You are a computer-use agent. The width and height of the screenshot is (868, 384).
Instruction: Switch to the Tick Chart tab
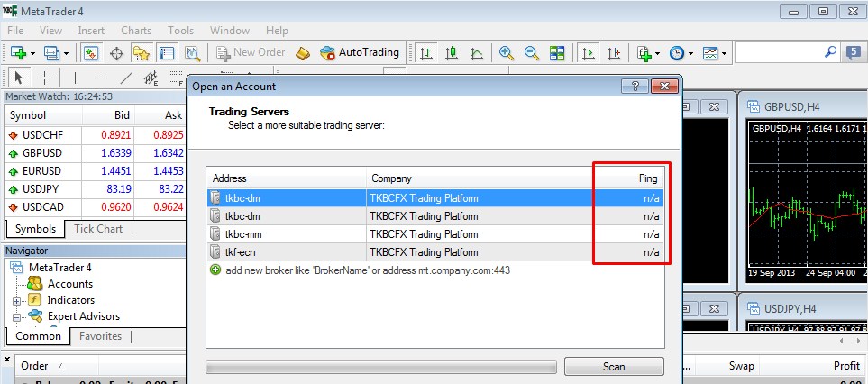click(x=98, y=229)
